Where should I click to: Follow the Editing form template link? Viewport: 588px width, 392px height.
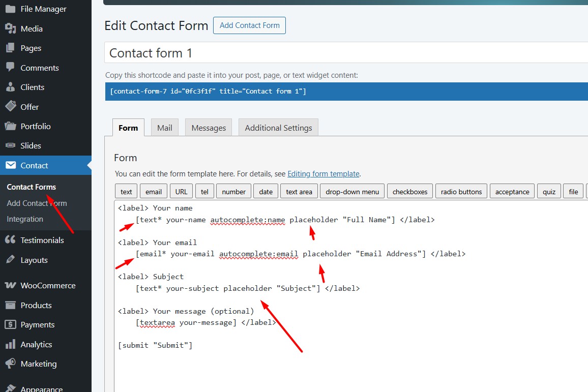click(324, 173)
